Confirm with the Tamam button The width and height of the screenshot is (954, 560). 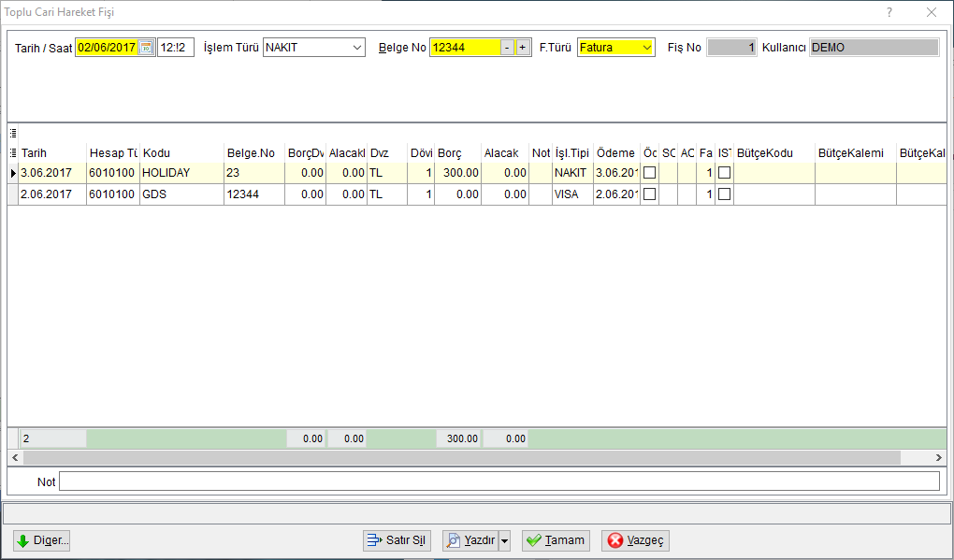(556, 540)
